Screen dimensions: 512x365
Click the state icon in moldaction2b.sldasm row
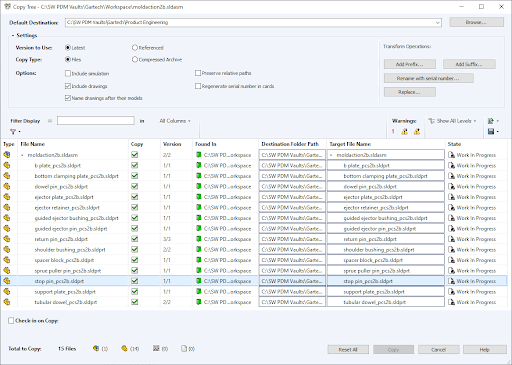(451, 155)
